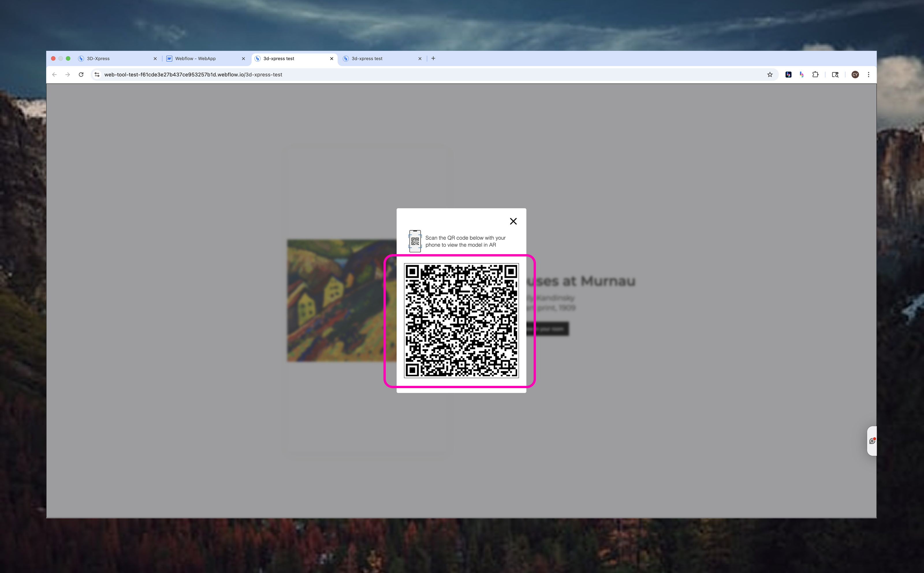The width and height of the screenshot is (924, 573).
Task: View site information icon in address bar
Action: [x=97, y=75]
